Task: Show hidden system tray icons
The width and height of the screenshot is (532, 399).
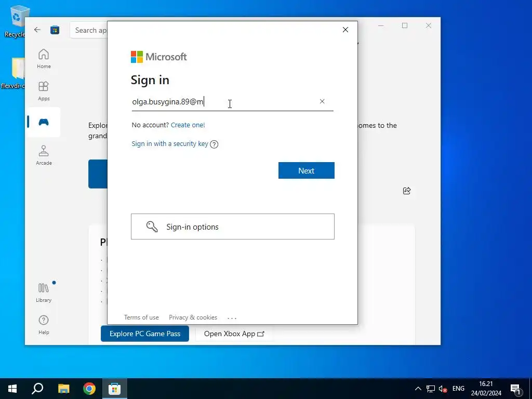Action: click(x=418, y=389)
